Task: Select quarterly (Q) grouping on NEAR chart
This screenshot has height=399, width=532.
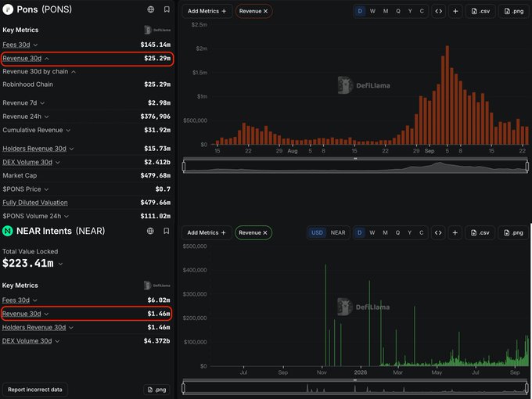Action: click(x=397, y=233)
